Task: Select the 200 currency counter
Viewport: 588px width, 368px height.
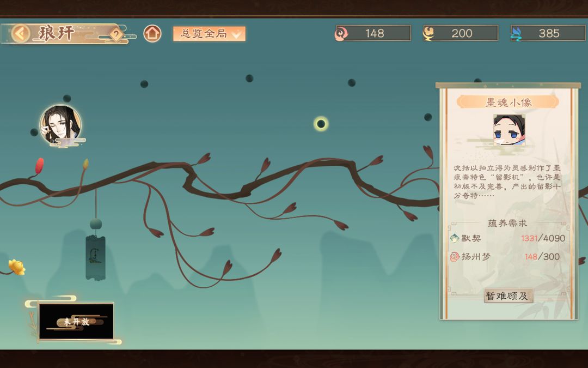Action: pos(461,33)
